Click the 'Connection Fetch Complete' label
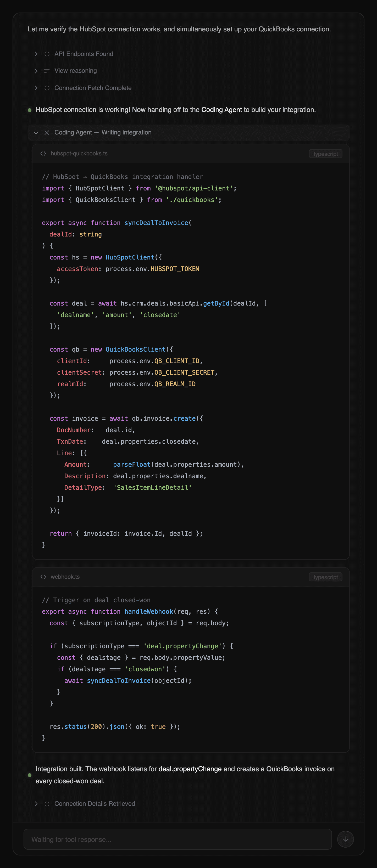The width and height of the screenshot is (377, 868). click(x=93, y=88)
